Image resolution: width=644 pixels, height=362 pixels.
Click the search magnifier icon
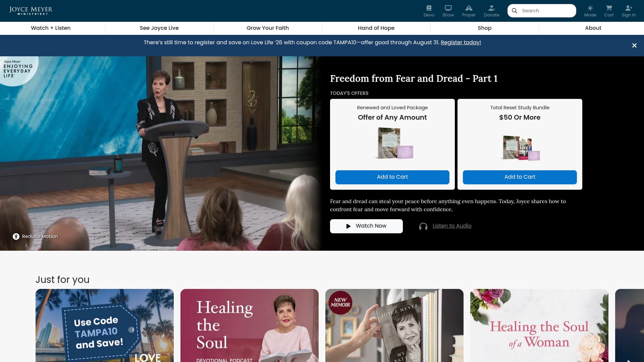515,11
